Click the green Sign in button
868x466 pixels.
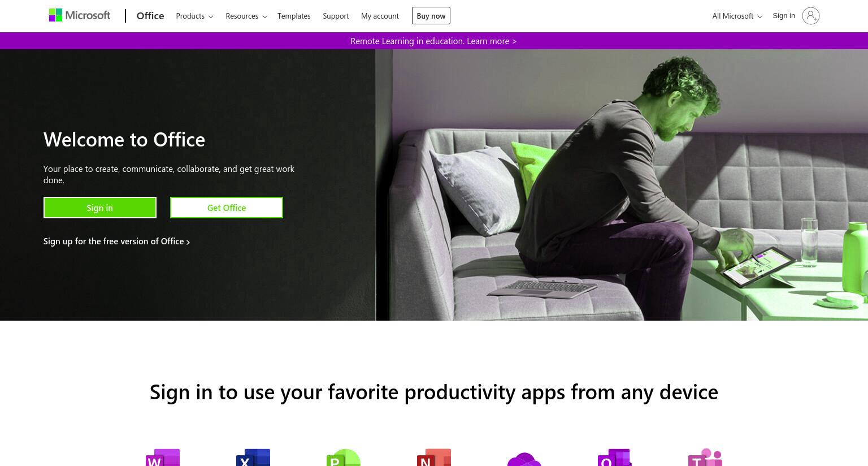tap(100, 208)
